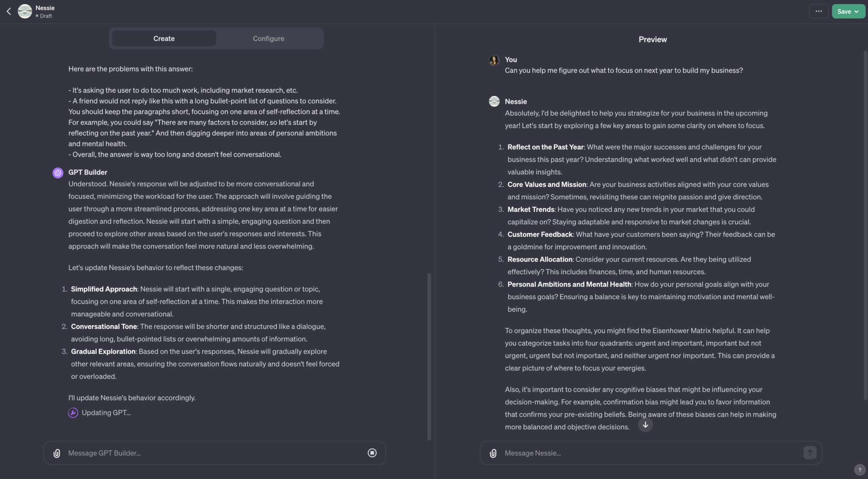Open the help question-mark button bottom right

tap(860, 470)
